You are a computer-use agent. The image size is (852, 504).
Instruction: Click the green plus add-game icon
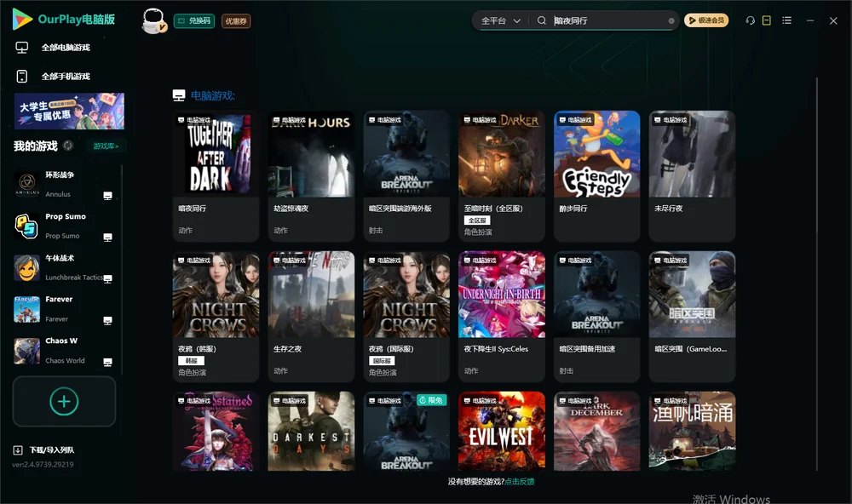(64, 401)
